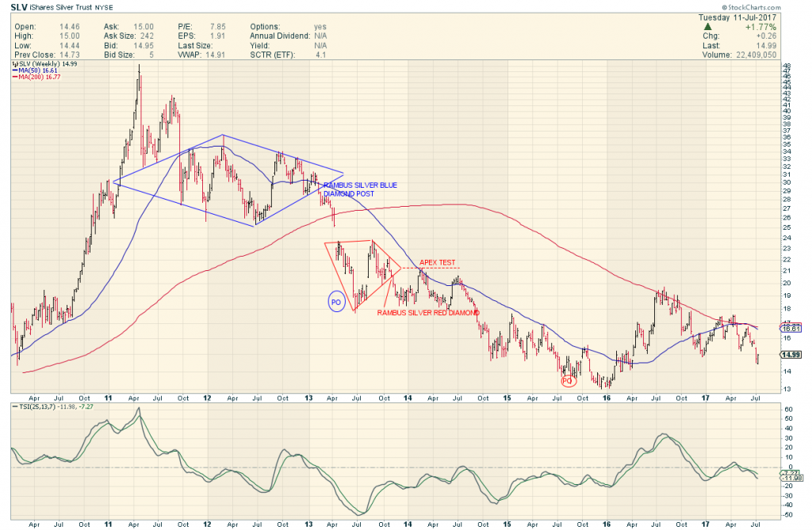Click the 'APEX TEST' annotation label
This screenshot has width=812, height=530.
437,262
